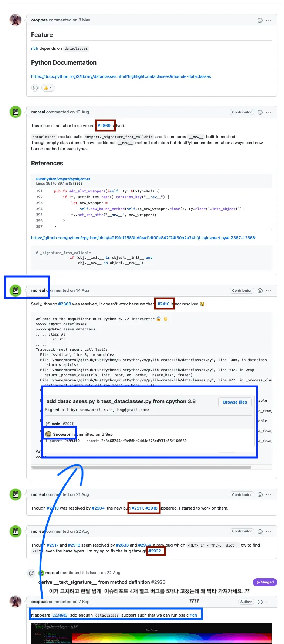The height and width of the screenshot is (644, 284).
Task: Open the 'add dataclasses.py & test_dataclasses.py' commit title
Action: (121, 401)
